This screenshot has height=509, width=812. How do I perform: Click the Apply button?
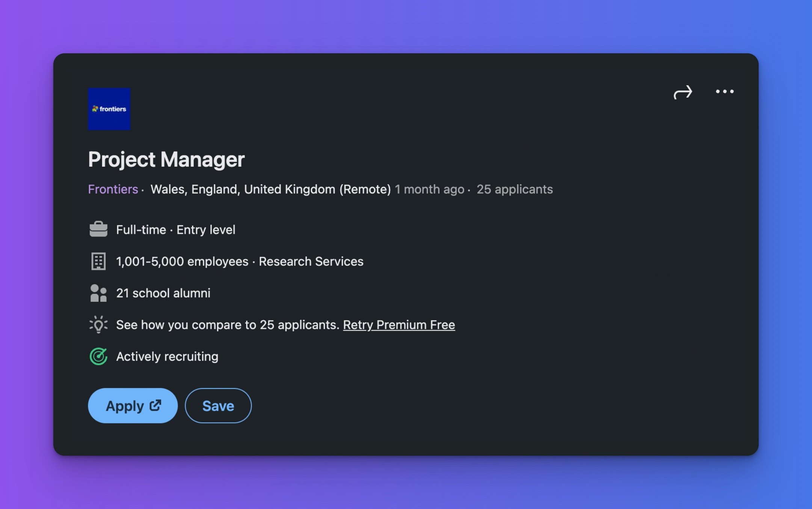pyautogui.click(x=133, y=405)
